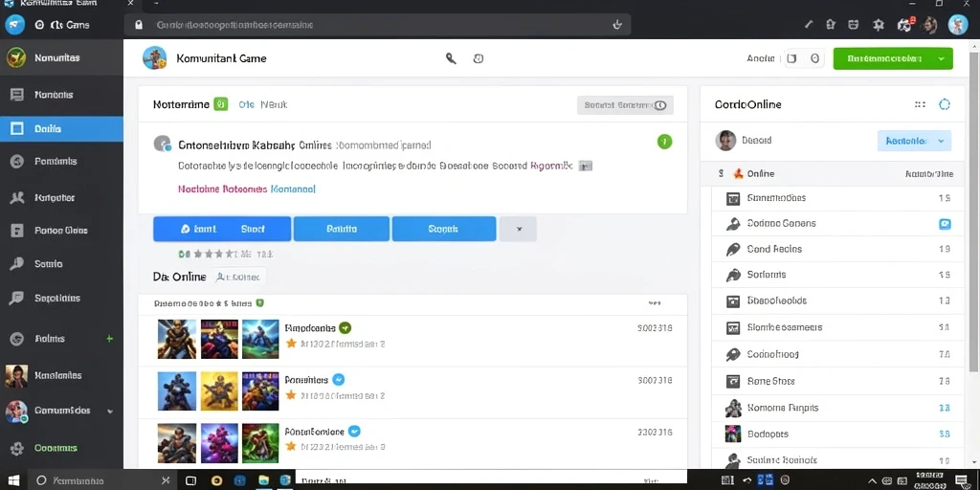
Task: Open the yellow thumbnail in Ponshters row
Action: pos(219,391)
